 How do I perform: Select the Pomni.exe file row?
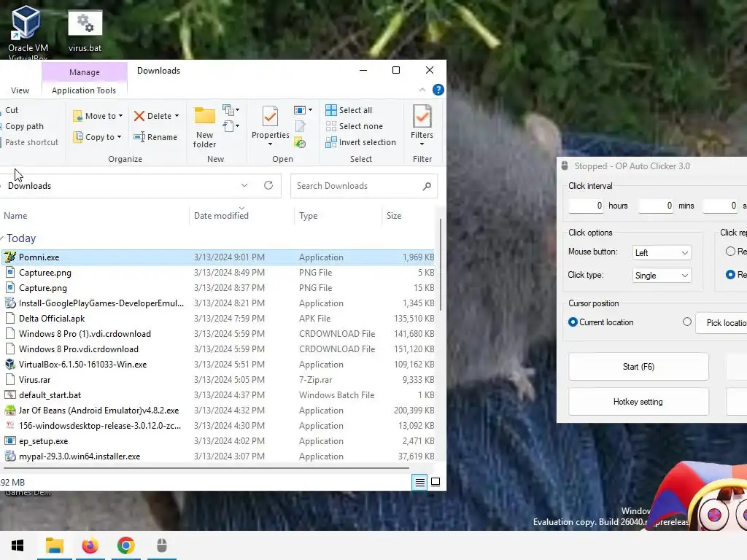point(219,257)
